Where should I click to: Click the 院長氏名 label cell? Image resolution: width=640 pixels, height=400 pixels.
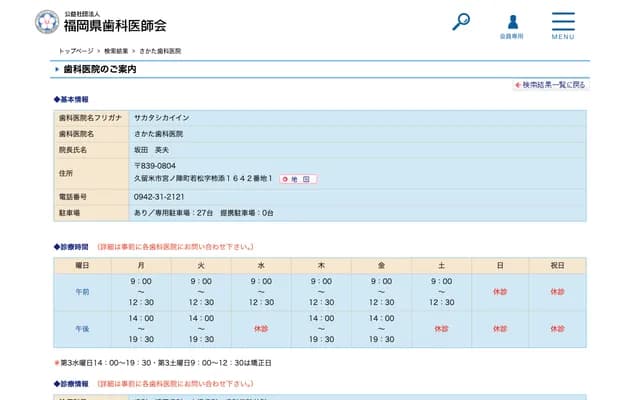point(91,150)
